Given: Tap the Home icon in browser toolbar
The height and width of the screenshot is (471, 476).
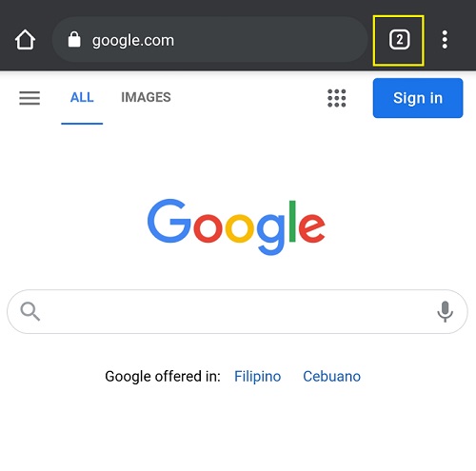Looking at the screenshot, I should tap(25, 40).
